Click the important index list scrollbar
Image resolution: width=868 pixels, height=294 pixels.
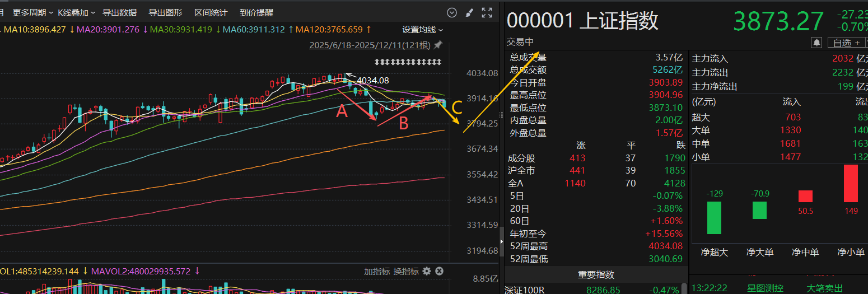click(685, 288)
